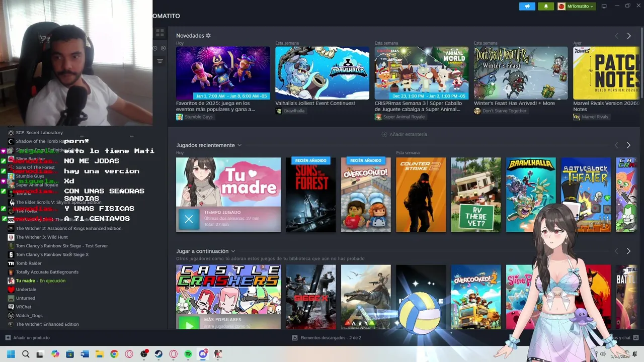Open Rainbow Six Siege X suggested tile

click(x=311, y=297)
